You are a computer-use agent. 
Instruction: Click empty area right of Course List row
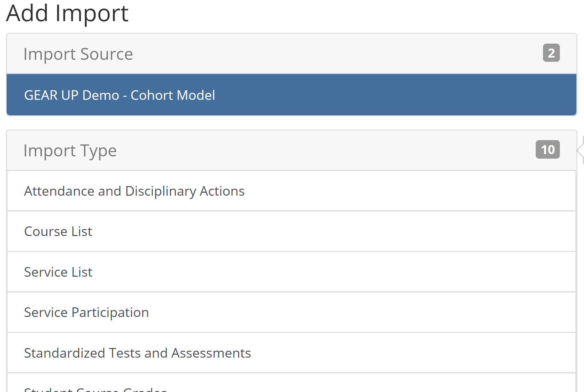tap(331, 231)
